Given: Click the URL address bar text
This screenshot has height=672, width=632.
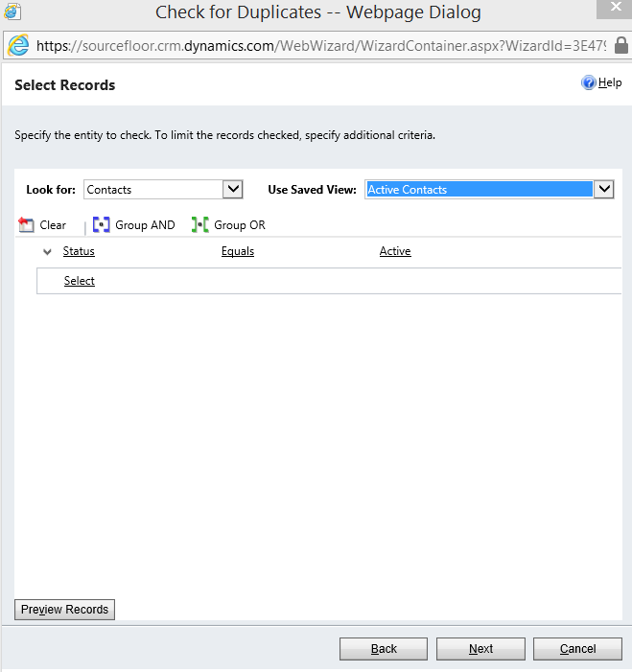Looking at the screenshot, I should click(x=321, y=45).
